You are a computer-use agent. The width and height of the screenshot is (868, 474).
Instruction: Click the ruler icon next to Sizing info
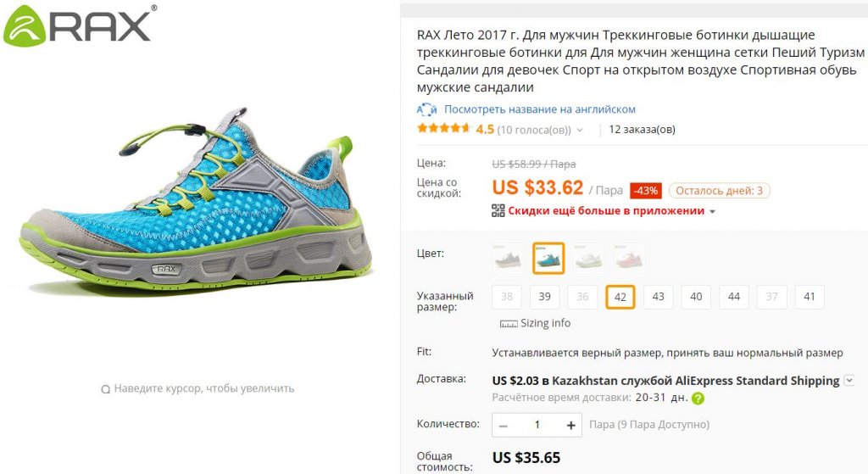[x=509, y=323]
